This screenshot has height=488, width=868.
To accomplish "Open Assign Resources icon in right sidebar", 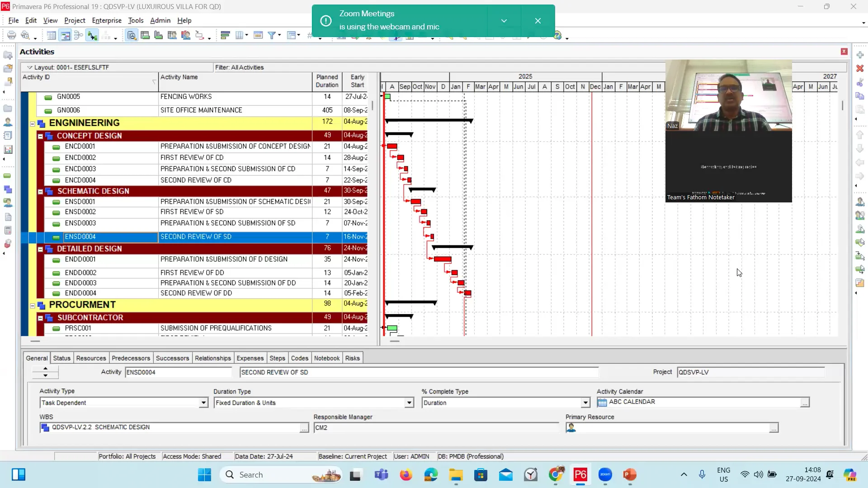I will coord(861,202).
